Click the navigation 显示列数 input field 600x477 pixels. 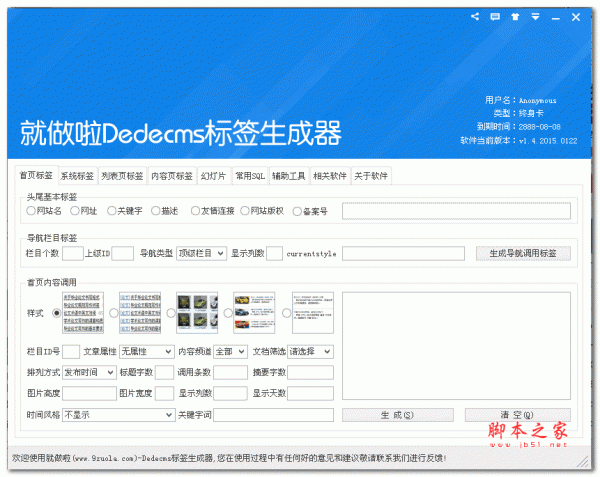pyautogui.click(x=274, y=253)
